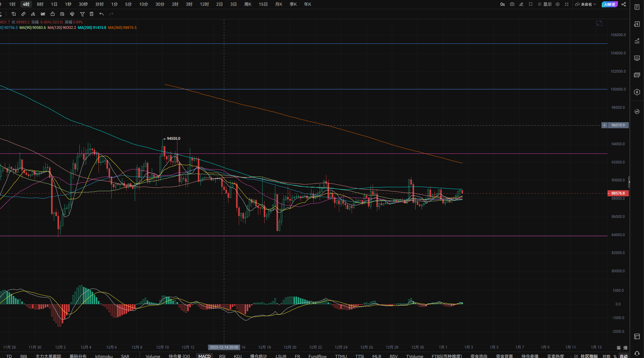644x358 pixels.
Task: Select the RSI indicator tab
Action: [222, 356]
